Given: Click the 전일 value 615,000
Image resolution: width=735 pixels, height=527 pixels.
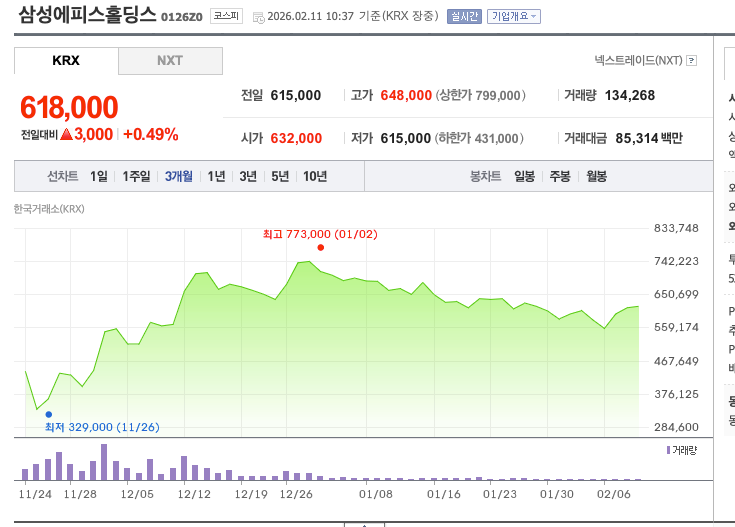Looking at the screenshot, I should point(296,96).
